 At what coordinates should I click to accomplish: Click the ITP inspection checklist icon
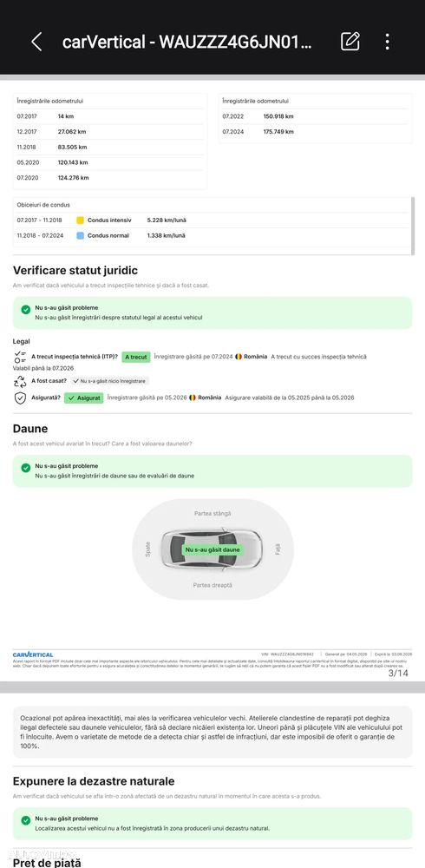coord(20,357)
